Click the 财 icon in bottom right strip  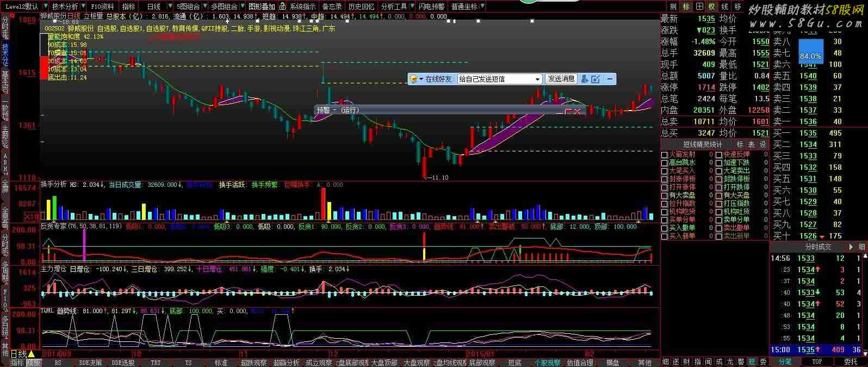[x=687, y=362]
